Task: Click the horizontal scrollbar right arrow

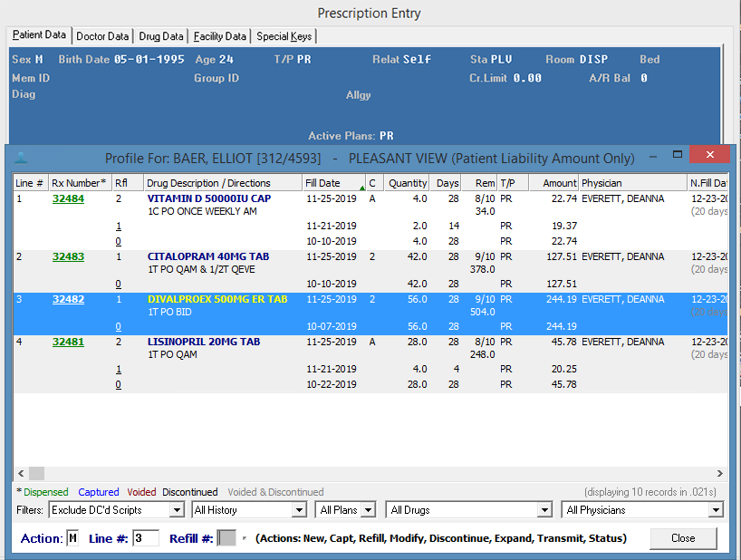Action: click(x=720, y=473)
